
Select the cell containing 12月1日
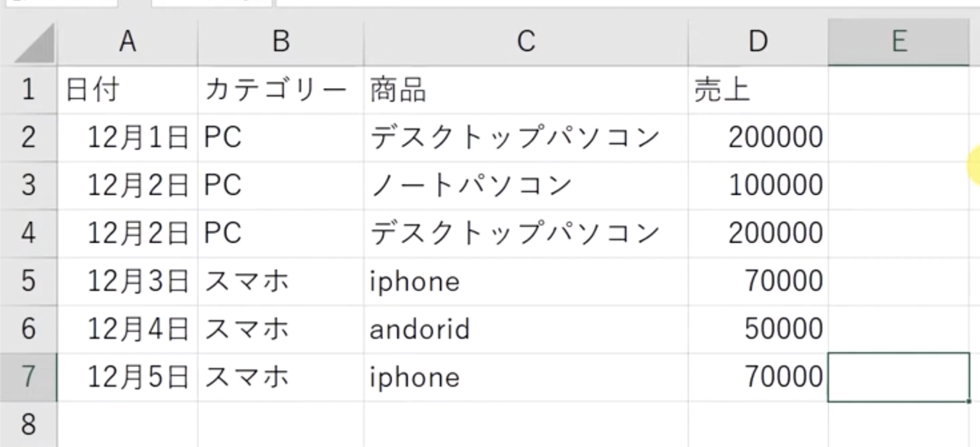127,138
